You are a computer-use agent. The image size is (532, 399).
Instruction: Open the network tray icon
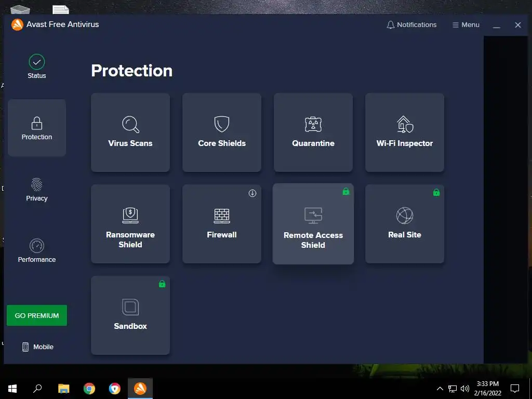click(453, 389)
